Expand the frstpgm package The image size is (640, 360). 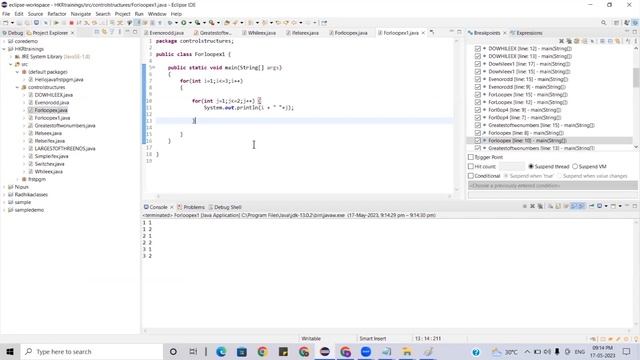(x=18, y=179)
